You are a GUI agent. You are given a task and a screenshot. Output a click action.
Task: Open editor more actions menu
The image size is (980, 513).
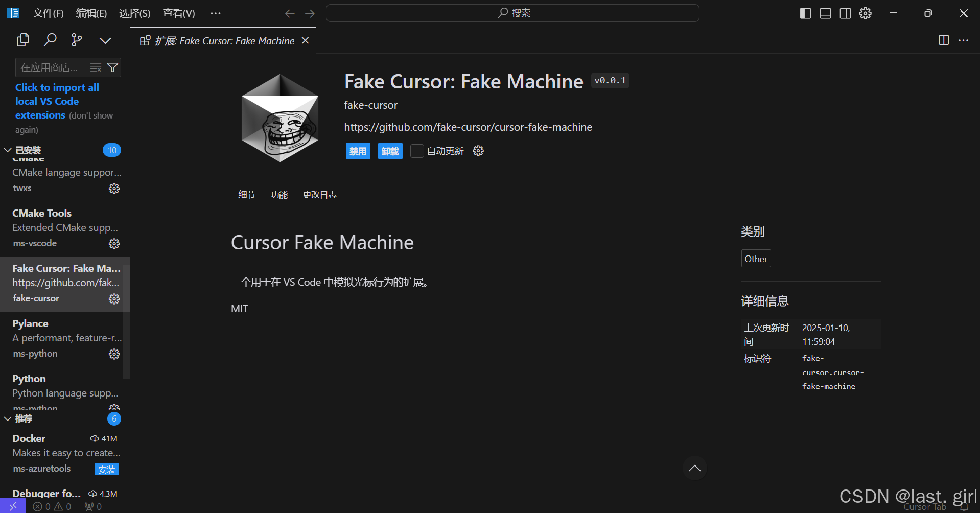964,40
